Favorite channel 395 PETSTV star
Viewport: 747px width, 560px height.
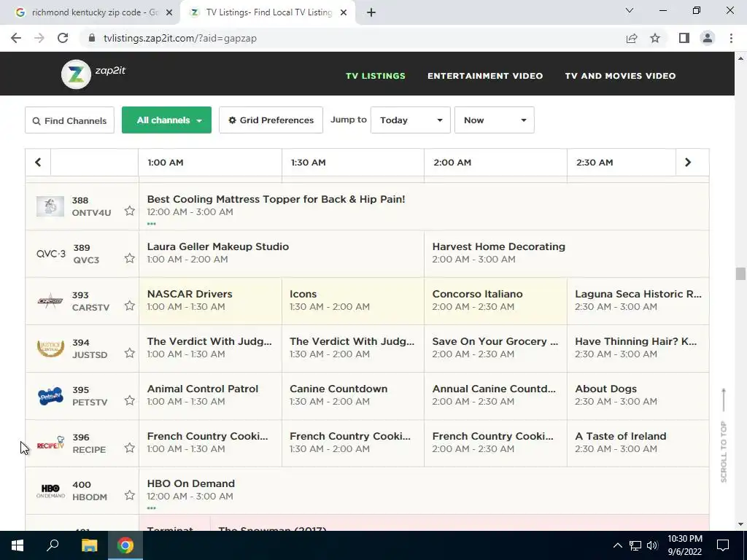click(x=130, y=400)
